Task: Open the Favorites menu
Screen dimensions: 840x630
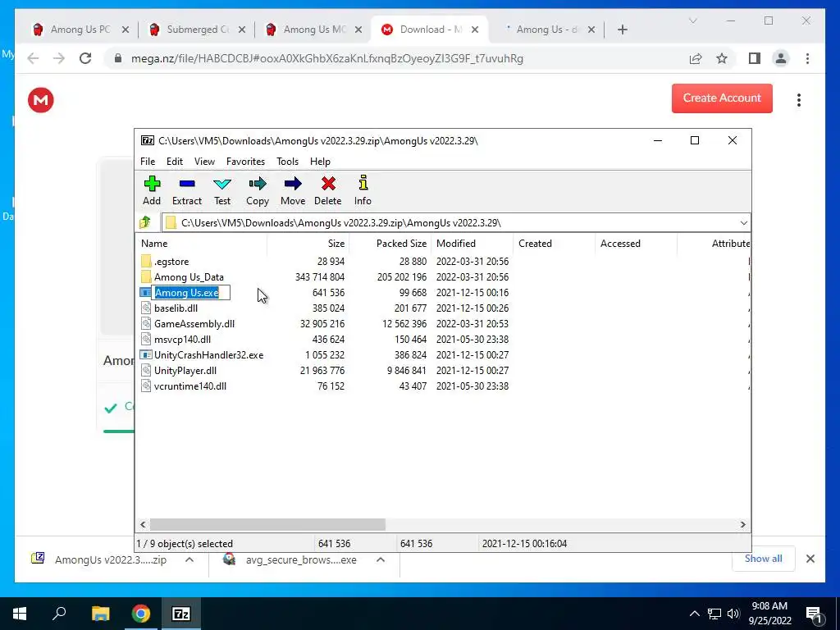Action: (x=245, y=162)
